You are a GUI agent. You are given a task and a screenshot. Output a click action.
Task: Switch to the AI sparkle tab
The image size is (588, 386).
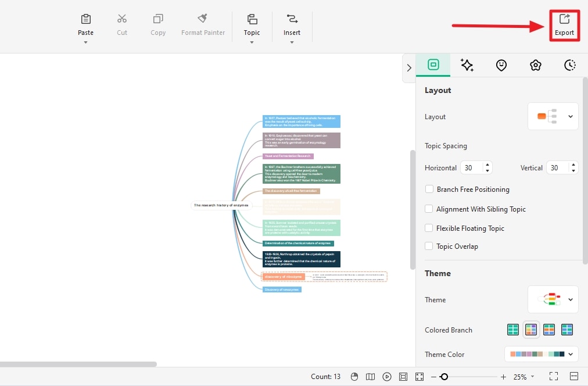coord(467,65)
